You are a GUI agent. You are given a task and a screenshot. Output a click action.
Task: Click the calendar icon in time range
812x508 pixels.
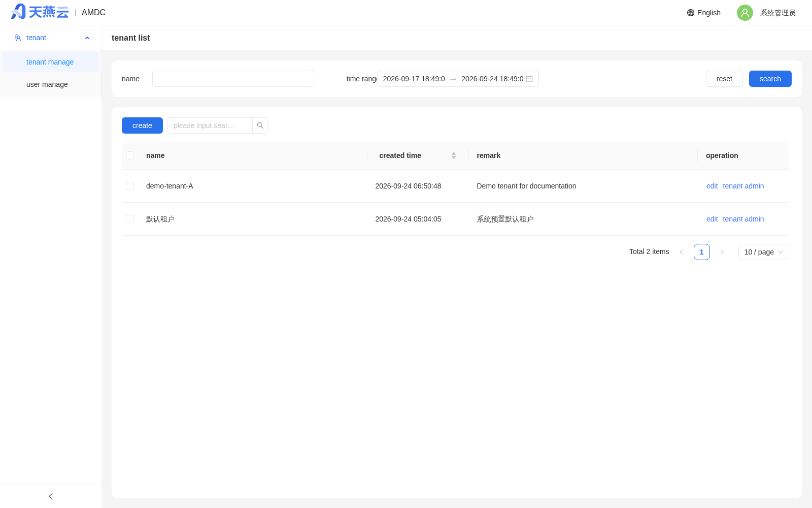point(529,79)
